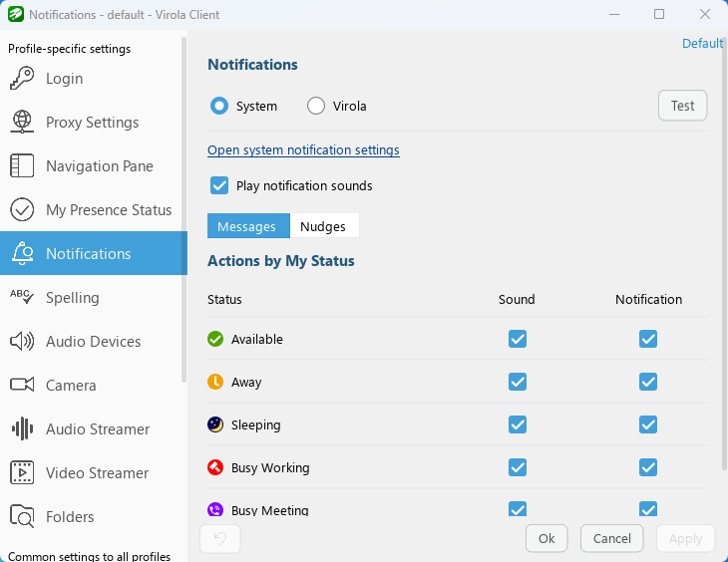Viewport: 728px width, 562px height.
Task: Uncheck Sound for Away status
Action: (518, 382)
